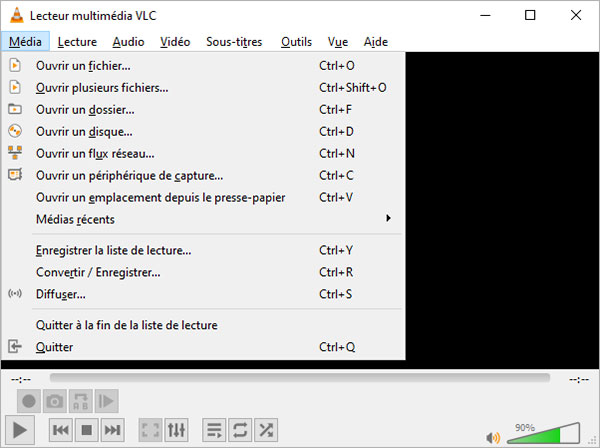Viewport: 600px width, 448px height.
Task: Toggle Quitter à la fin de la liste de lecture
Action: click(x=203, y=325)
